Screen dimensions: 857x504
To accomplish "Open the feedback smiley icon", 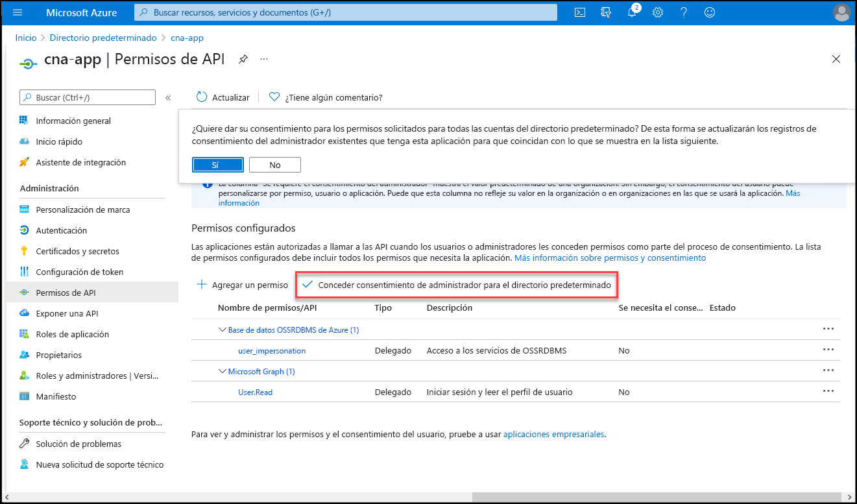I will tap(710, 12).
